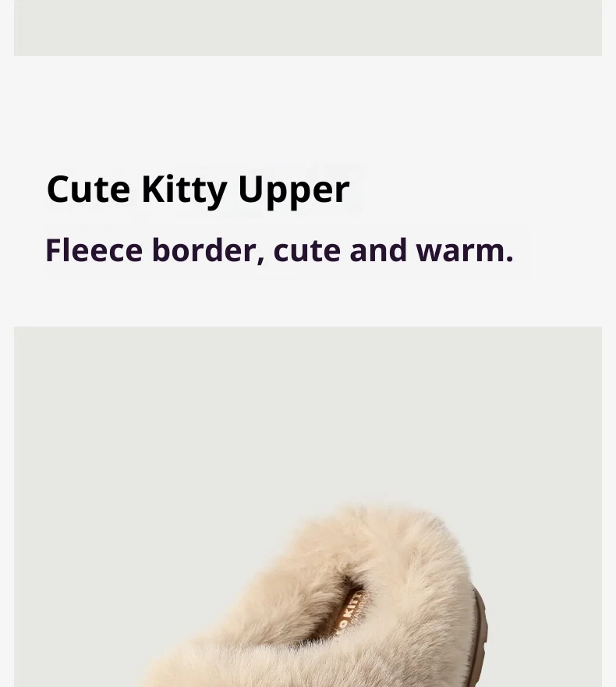This screenshot has width=616, height=687.
Task: Open the fluffy slipper product image
Action: (x=308, y=507)
